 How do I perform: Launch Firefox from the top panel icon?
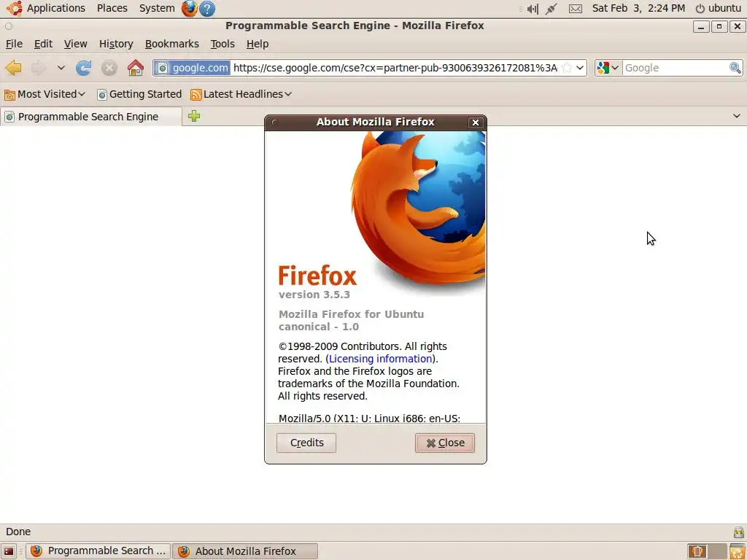189,8
